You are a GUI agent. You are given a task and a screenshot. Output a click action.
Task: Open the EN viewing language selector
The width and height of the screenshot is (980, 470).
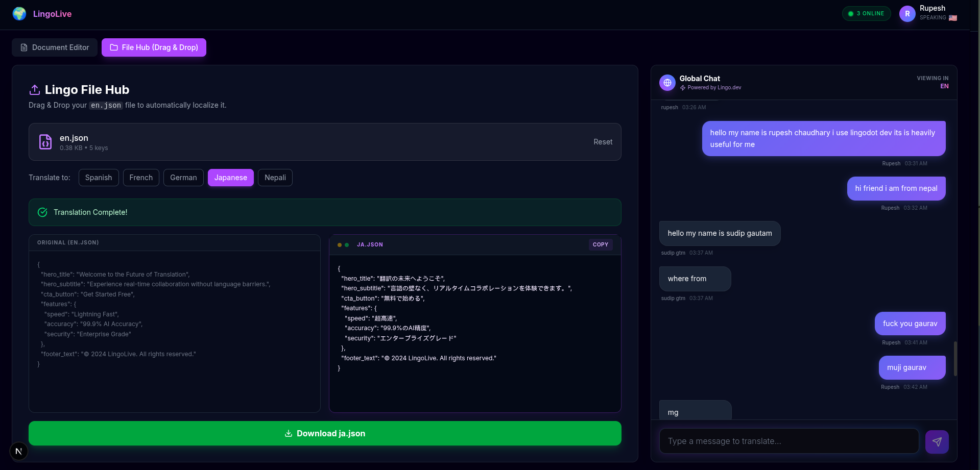coord(945,86)
